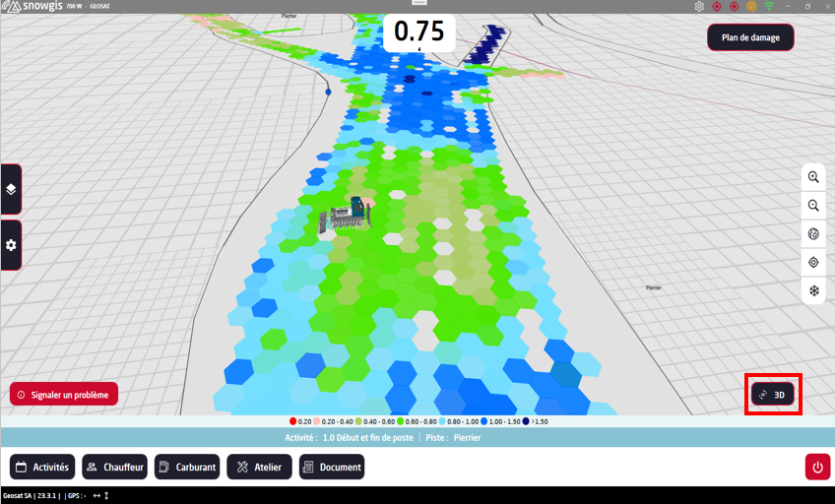Zoom out on the snow depth map
Screen dimensions: 835x504
coord(813,206)
